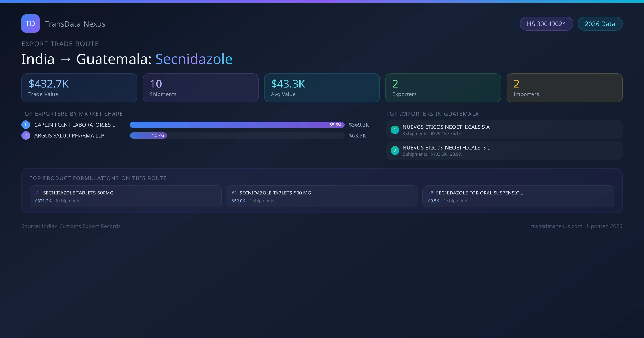Select the $432.7K Trade Value card
The image size is (644, 338).
[79, 88]
